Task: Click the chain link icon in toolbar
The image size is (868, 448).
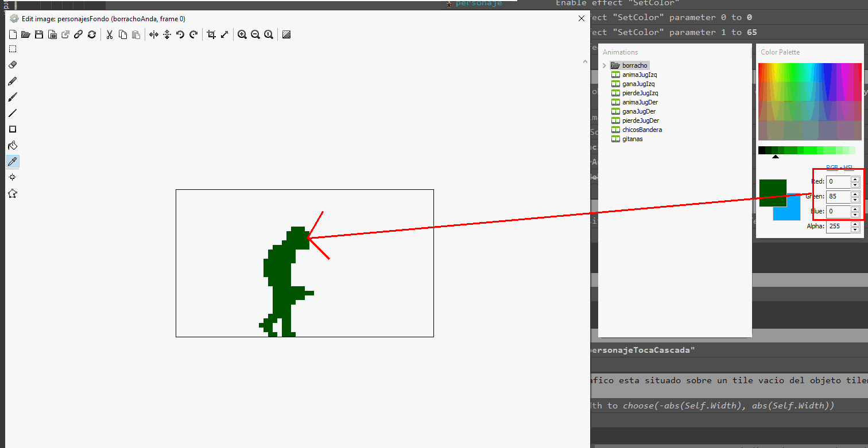Action: pos(79,34)
